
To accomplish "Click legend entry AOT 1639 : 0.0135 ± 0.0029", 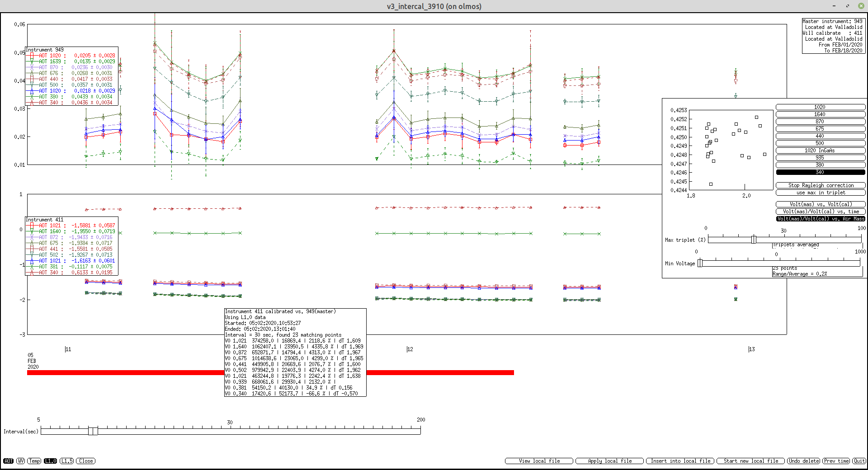I will coord(71,61).
